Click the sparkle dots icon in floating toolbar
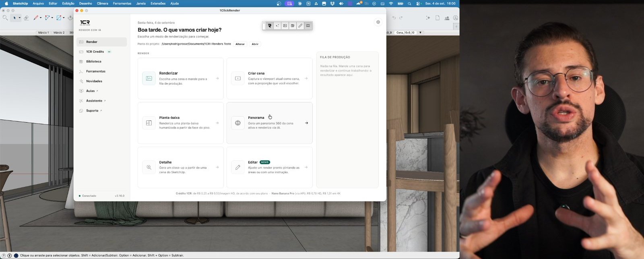 (277, 26)
